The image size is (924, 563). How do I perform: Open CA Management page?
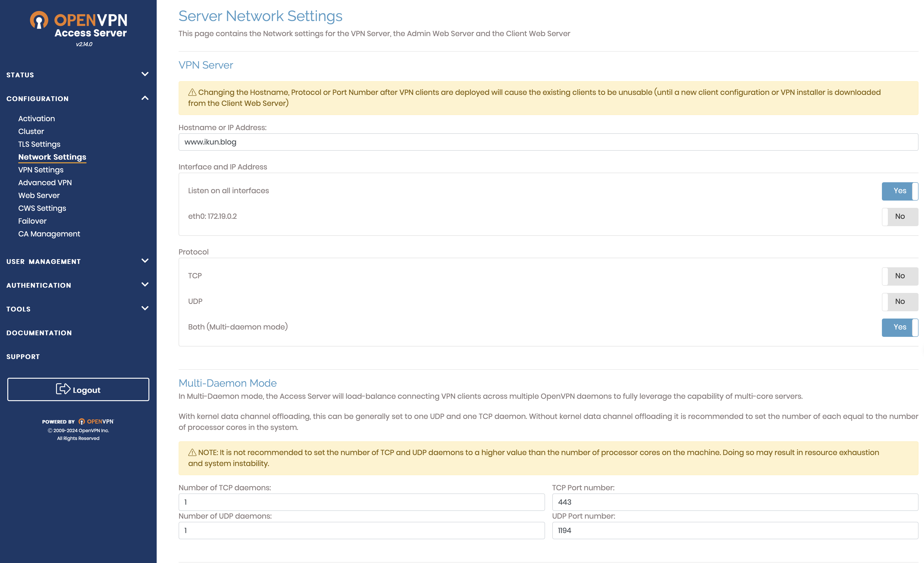point(49,234)
